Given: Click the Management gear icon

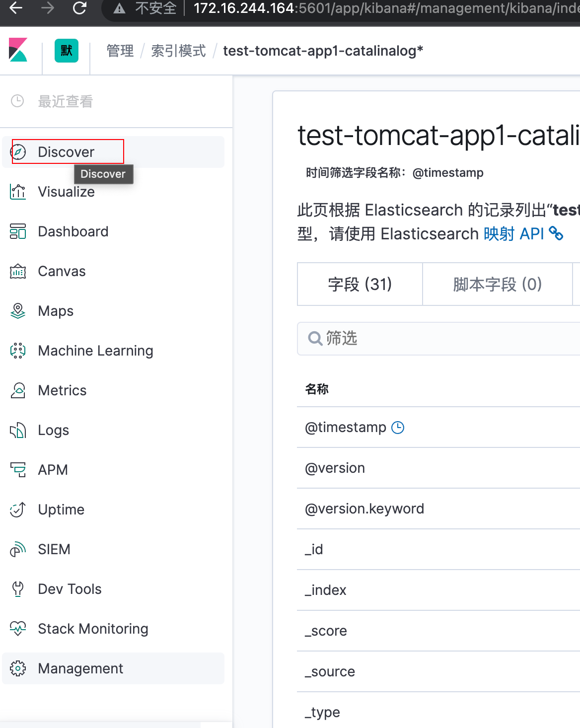Looking at the screenshot, I should click(x=18, y=668).
